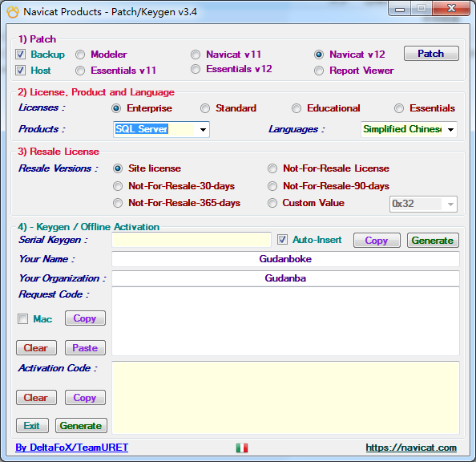Click the Navicat app icon in title bar

click(13, 12)
